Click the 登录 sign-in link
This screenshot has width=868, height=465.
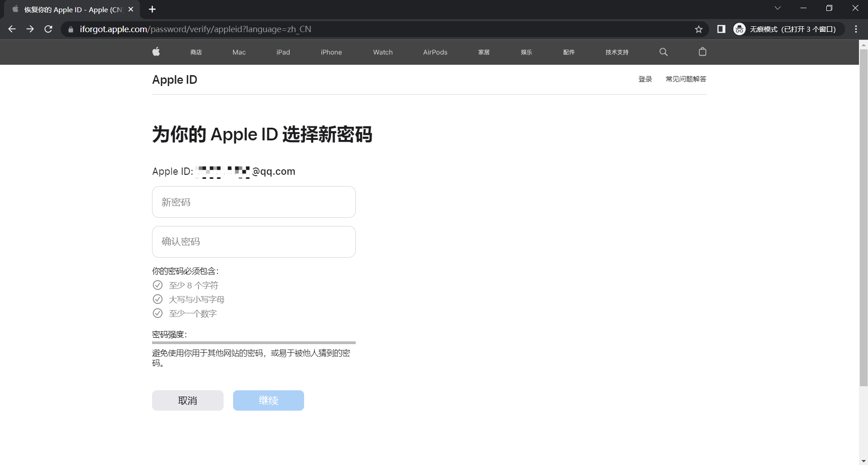[x=645, y=79]
